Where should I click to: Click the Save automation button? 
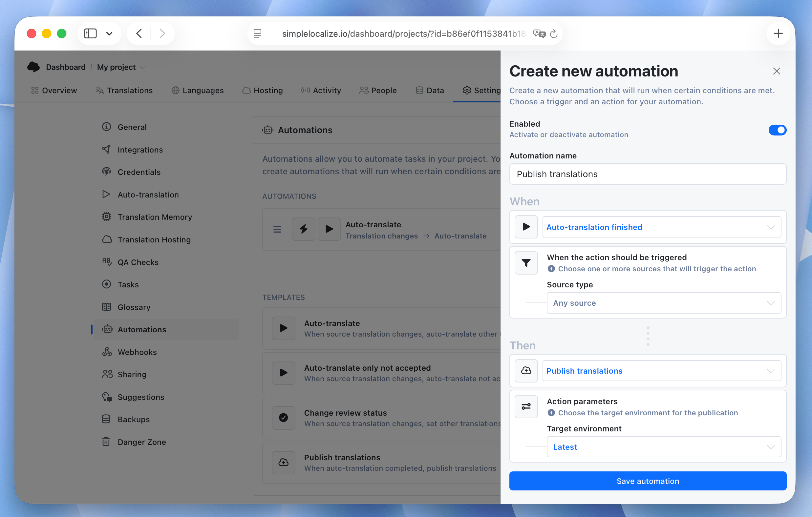point(648,481)
